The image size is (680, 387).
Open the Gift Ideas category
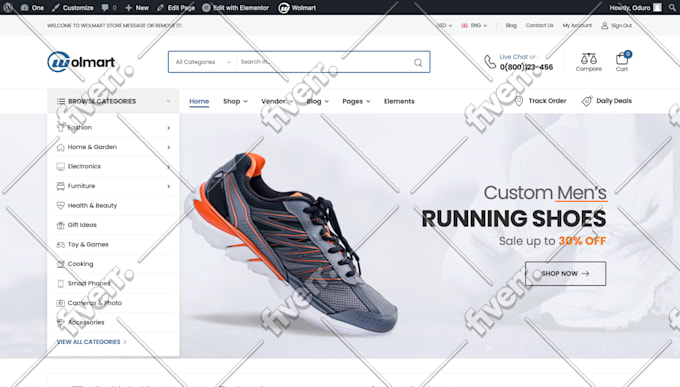tap(82, 225)
